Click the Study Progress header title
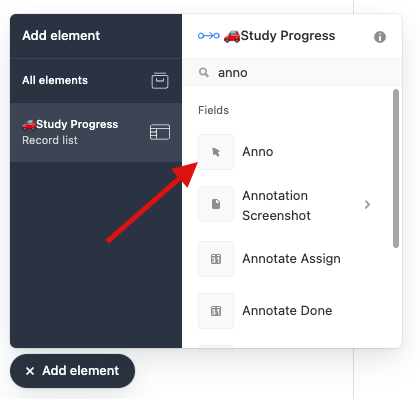 coord(279,36)
